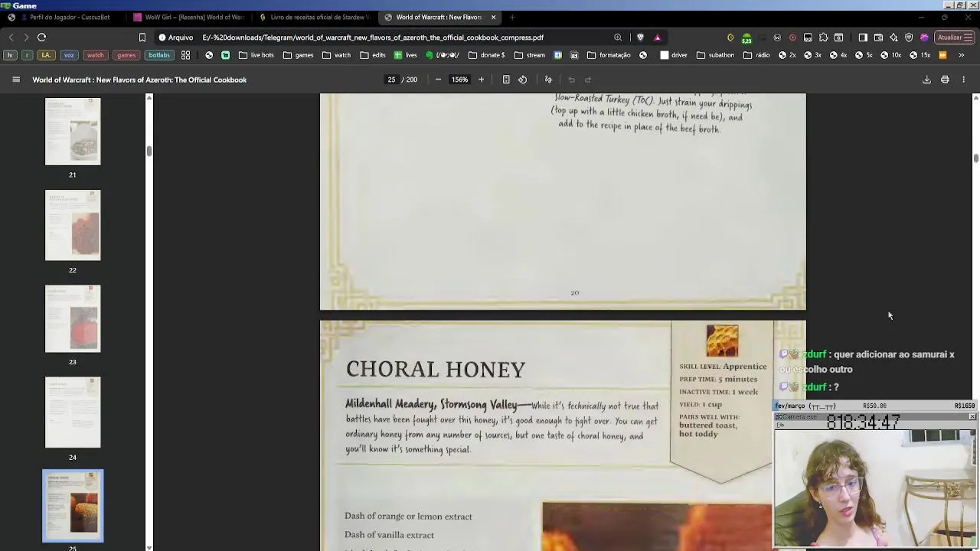
Task: Open the 'formatação' bookmark folder
Action: [x=609, y=55]
